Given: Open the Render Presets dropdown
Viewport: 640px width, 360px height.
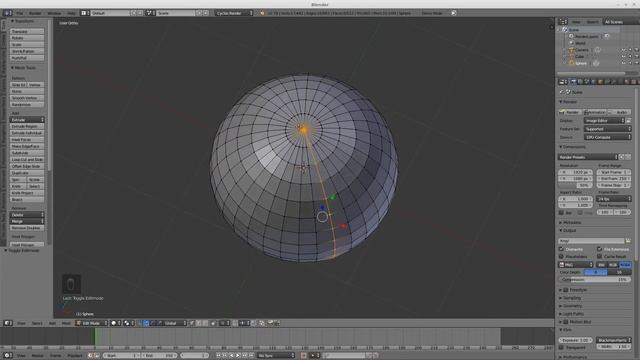Looking at the screenshot, I should (588, 157).
